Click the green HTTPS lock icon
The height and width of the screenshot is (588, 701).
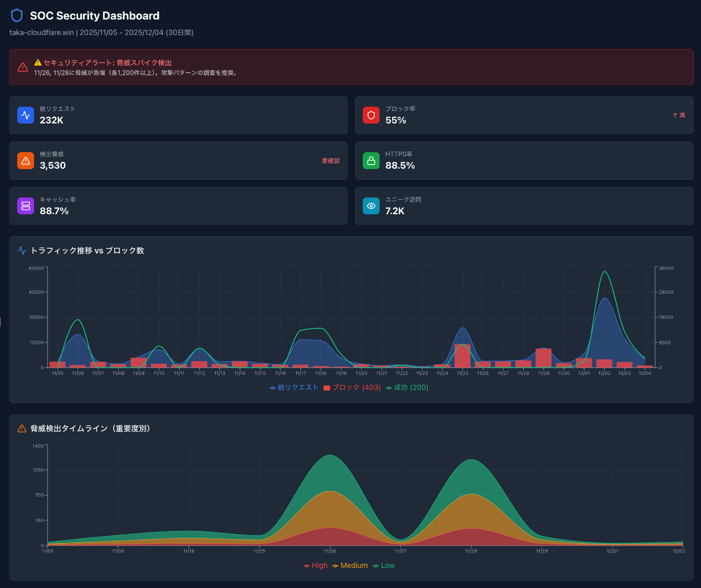point(371,161)
